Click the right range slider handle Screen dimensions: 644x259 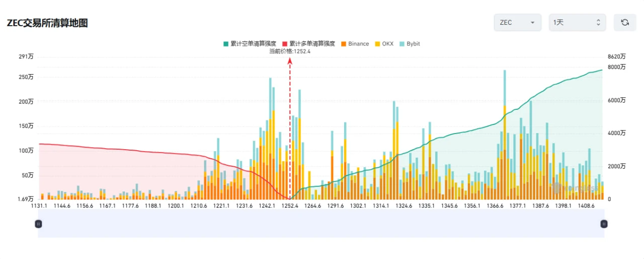click(604, 224)
